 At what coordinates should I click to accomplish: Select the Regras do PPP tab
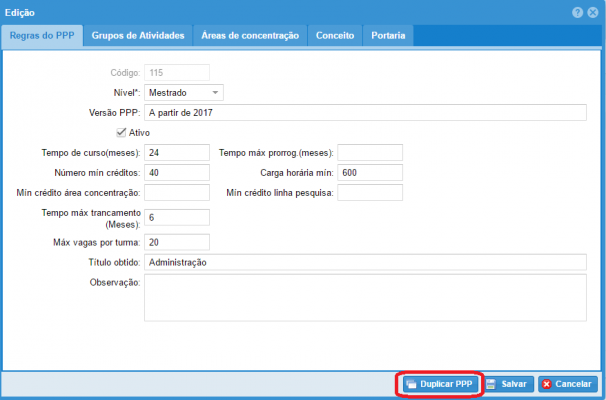point(42,35)
